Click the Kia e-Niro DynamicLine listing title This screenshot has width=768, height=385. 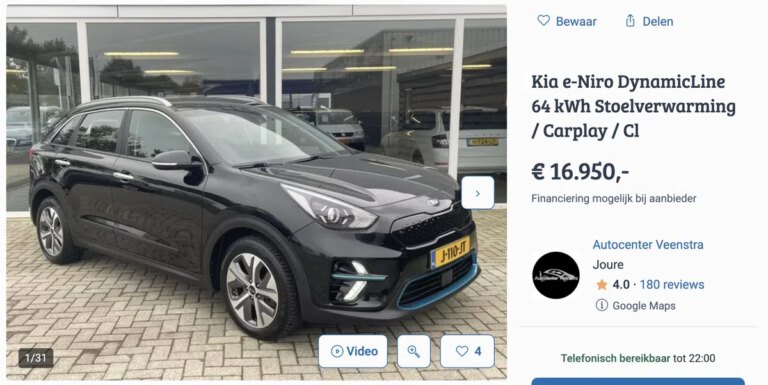pos(633,106)
